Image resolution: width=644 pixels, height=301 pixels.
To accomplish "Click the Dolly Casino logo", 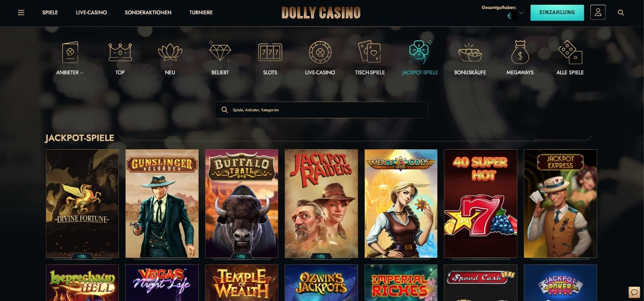I will coord(321,13).
